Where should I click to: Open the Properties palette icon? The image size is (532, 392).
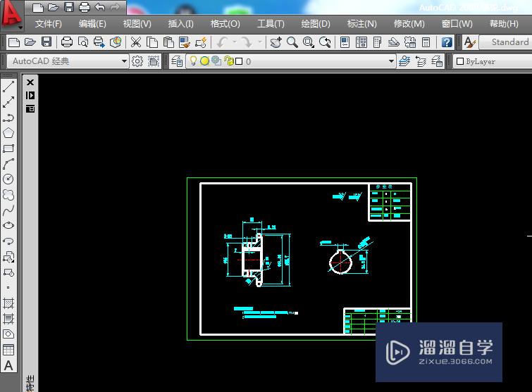click(345, 42)
